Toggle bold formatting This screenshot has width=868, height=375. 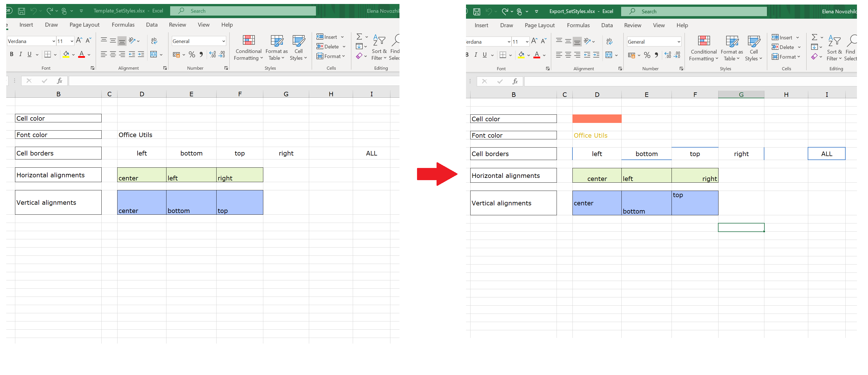(11, 54)
